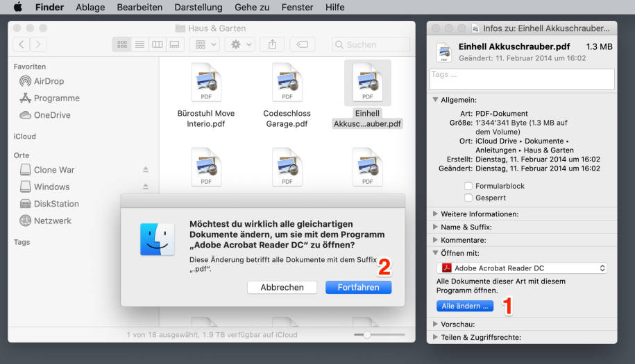Select Netzwerk in the sidebar
The width and height of the screenshot is (635, 364).
(45, 220)
